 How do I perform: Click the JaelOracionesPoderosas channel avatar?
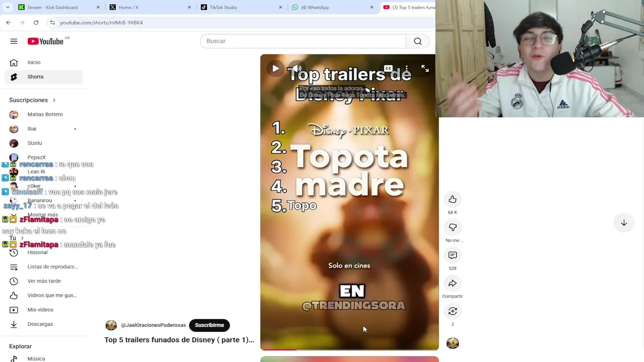coord(111,325)
